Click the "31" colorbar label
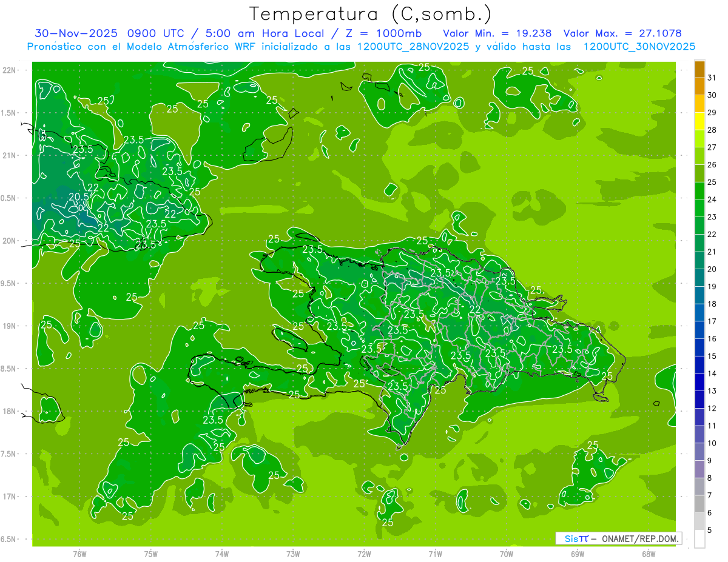Viewport: 728px width, 562px height. (712, 77)
